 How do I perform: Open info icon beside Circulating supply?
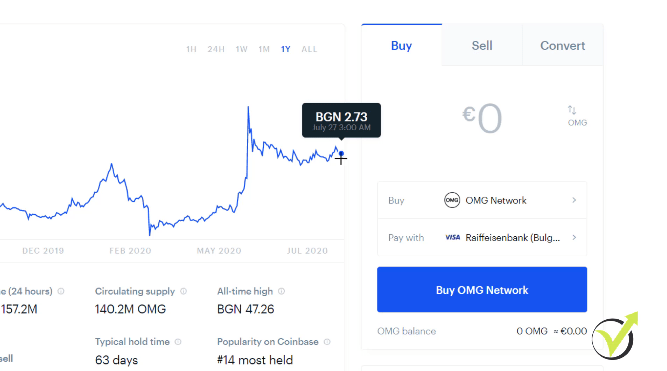pyautogui.click(x=183, y=291)
